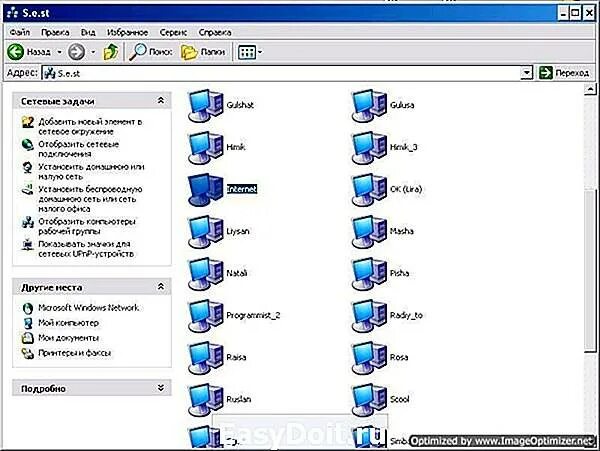The height and width of the screenshot is (451, 600).
Task: Expand the address bar dropdown
Action: point(527,73)
